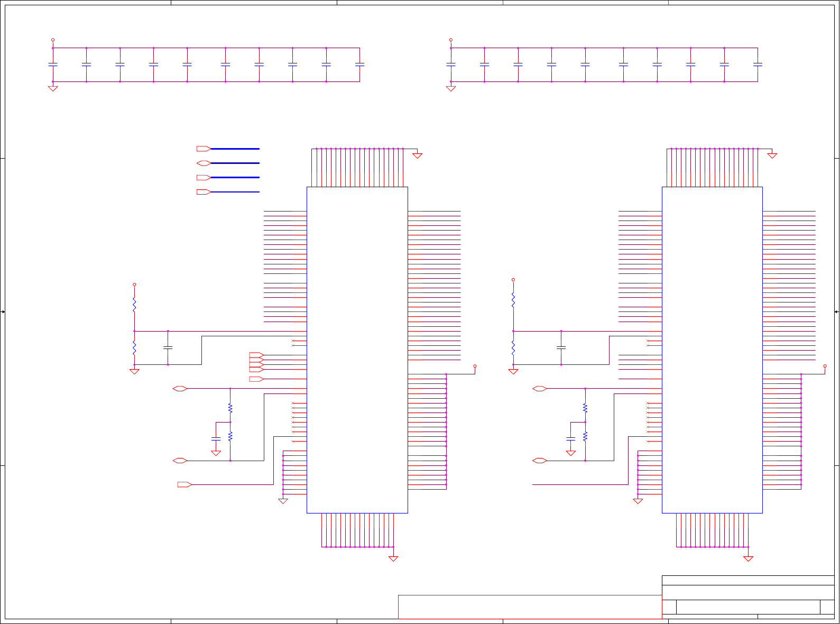Select ground symbol under left resistor divider
Image resolution: width=840 pixels, height=624 pixels.
click(x=134, y=371)
